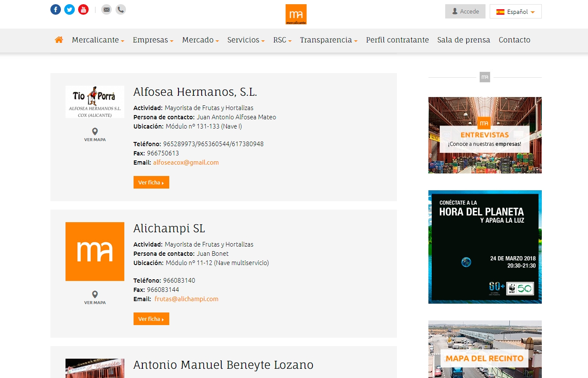
Task: Click the Tio Porra company logo
Action: pos(95,102)
